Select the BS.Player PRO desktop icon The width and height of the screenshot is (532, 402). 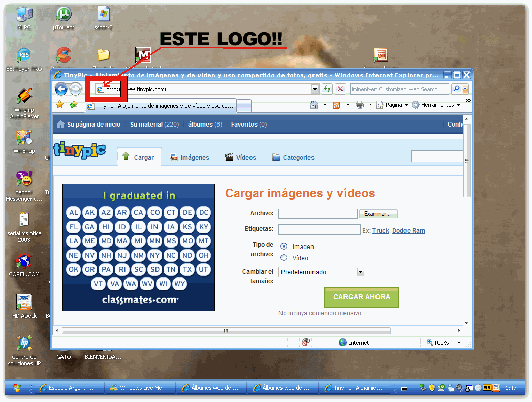24,59
